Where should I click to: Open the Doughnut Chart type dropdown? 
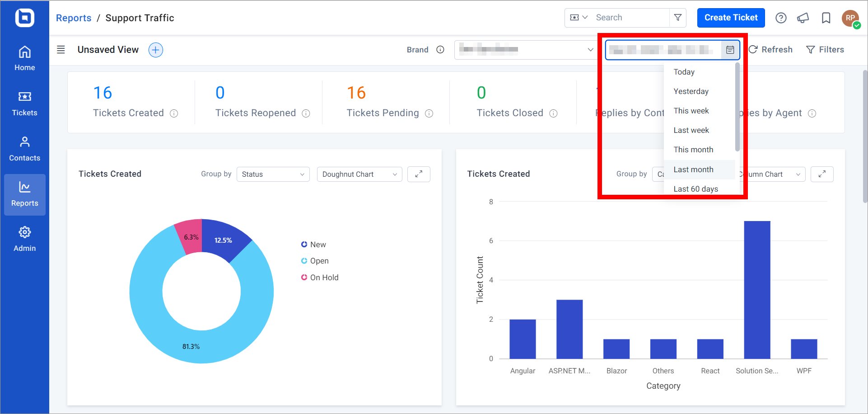(x=359, y=174)
